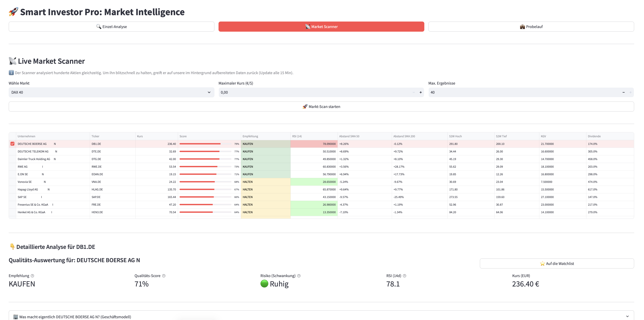
Task: Switch to the Market Scanner tab
Action: pos(321,26)
